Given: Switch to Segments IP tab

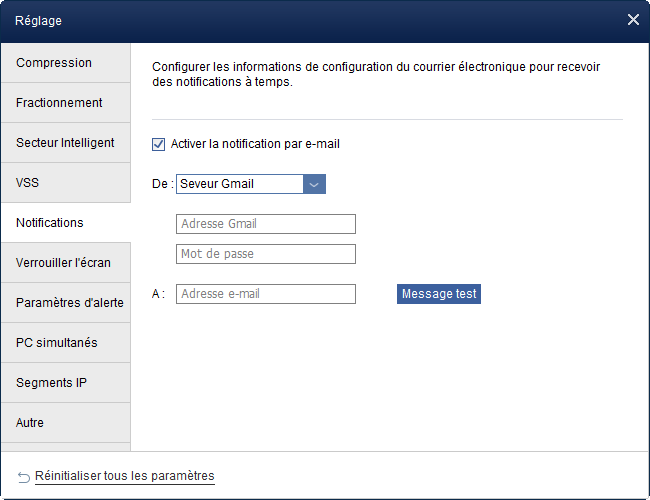Looking at the screenshot, I should 65,383.
